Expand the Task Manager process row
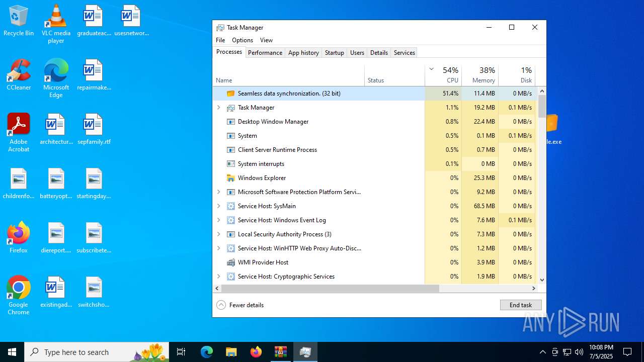644x362 pixels. [218, 108]
